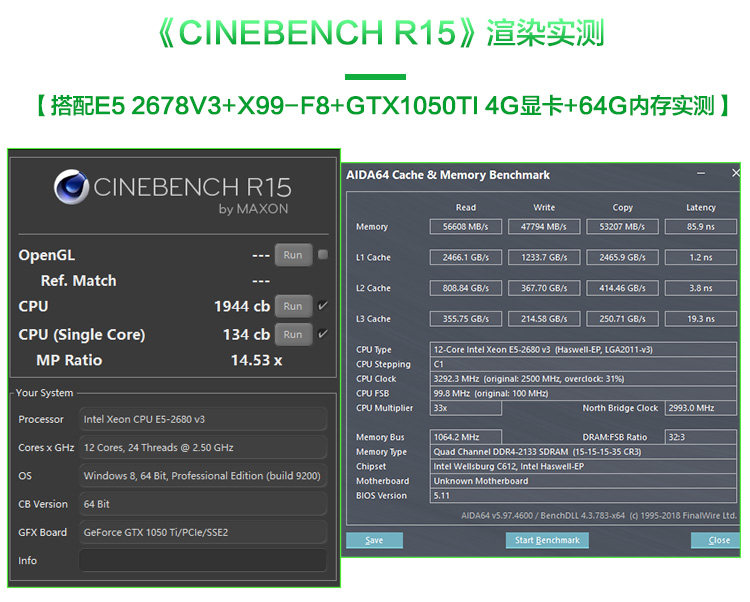Click the Write column header
The image size is (750, 602).
click(x=544, y=208)
